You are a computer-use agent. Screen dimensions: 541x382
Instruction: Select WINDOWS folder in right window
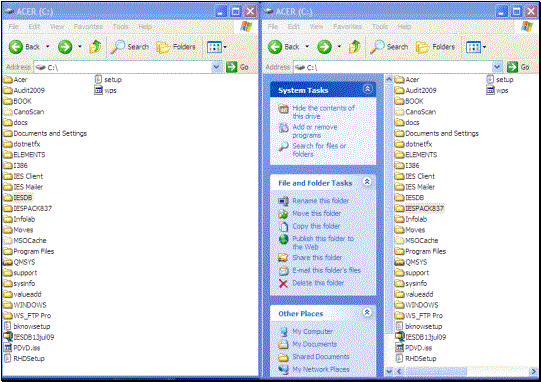(416, 305)
